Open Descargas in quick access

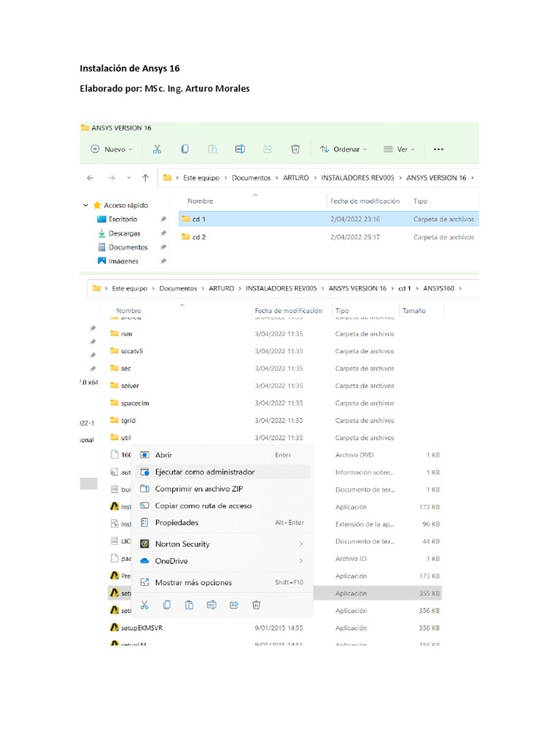[124, 233]
